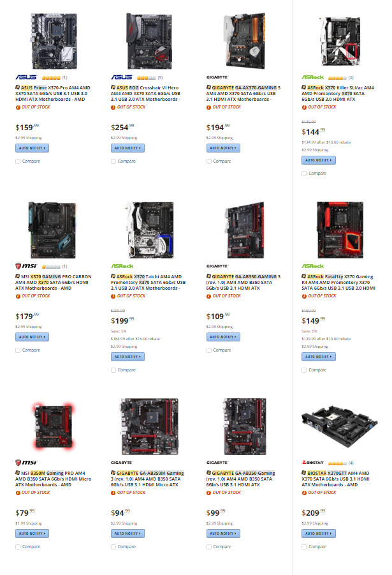
Task: Tick Compare checkbox for ASUS Prime X370-Pro
Action: pyautogui.click(x=18, y=161)
